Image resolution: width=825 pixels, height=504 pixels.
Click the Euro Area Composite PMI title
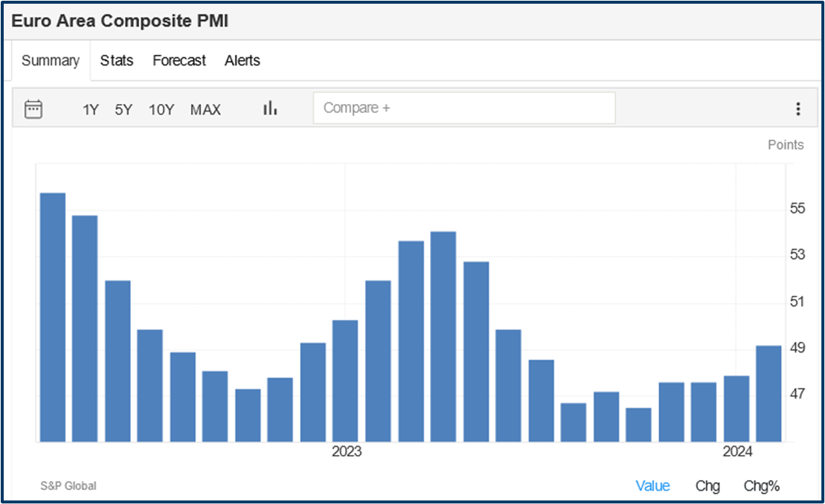[x=120, y=21]
